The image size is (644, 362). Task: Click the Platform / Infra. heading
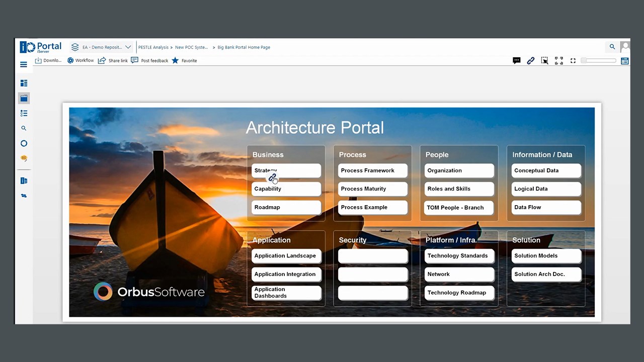[x=451, y=240]
